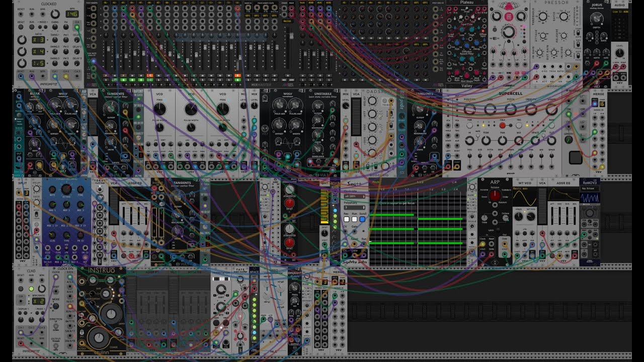The image size is (644, 362).
Task: Click the first VCO FREQ knob
Action: pos(159,109)
